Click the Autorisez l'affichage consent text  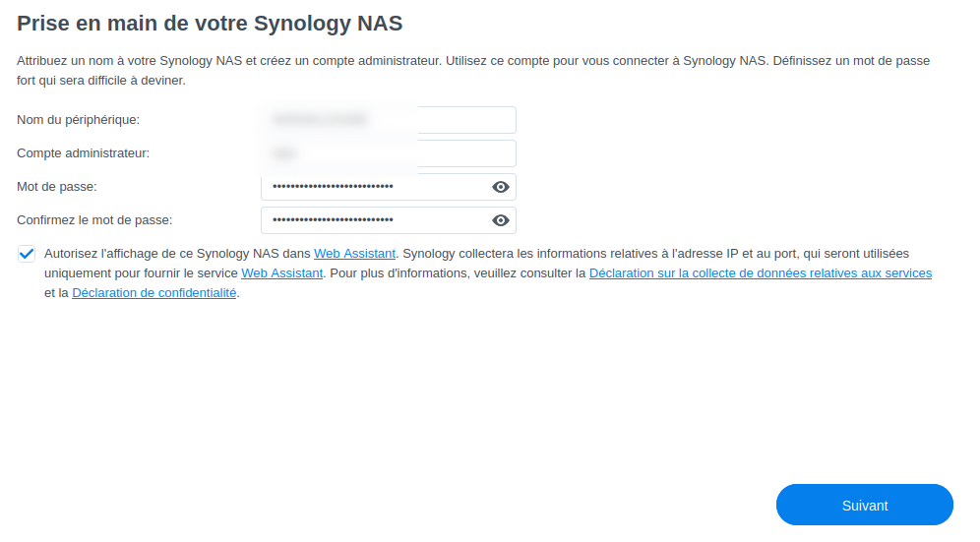click(177, 254)
